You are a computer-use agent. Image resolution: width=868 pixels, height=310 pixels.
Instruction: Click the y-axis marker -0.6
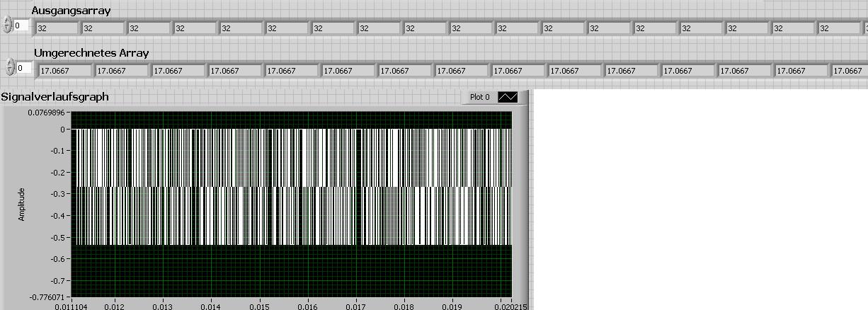point(58,259)
